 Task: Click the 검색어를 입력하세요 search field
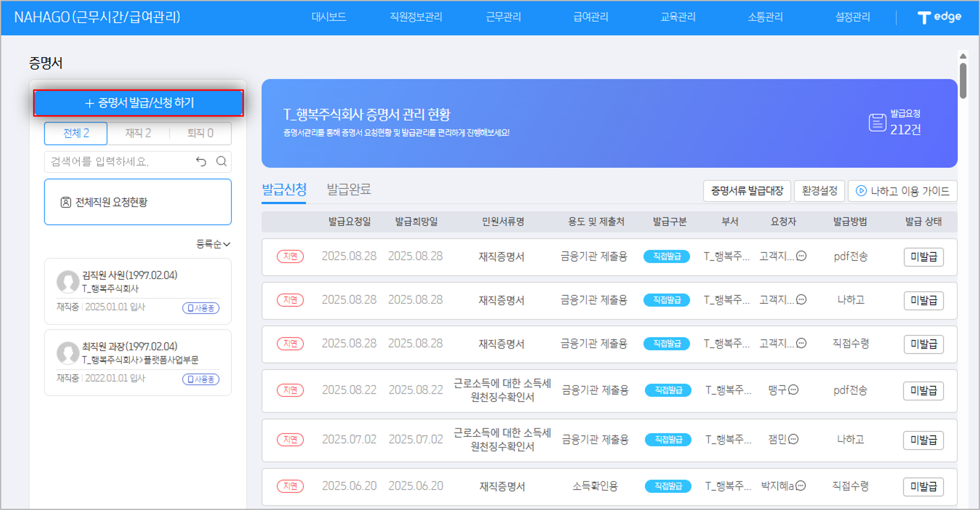click(114, 162)
